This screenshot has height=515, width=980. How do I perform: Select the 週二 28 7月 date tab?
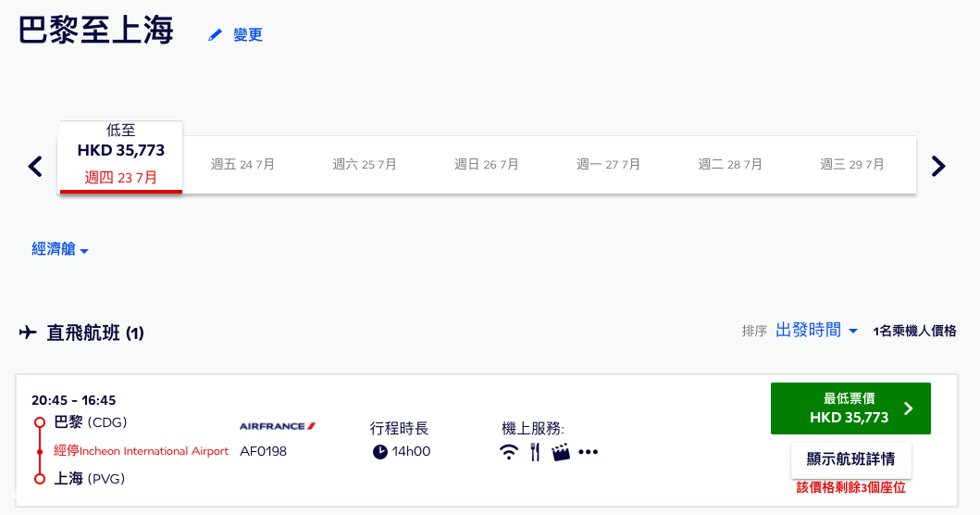click(730, 165)
